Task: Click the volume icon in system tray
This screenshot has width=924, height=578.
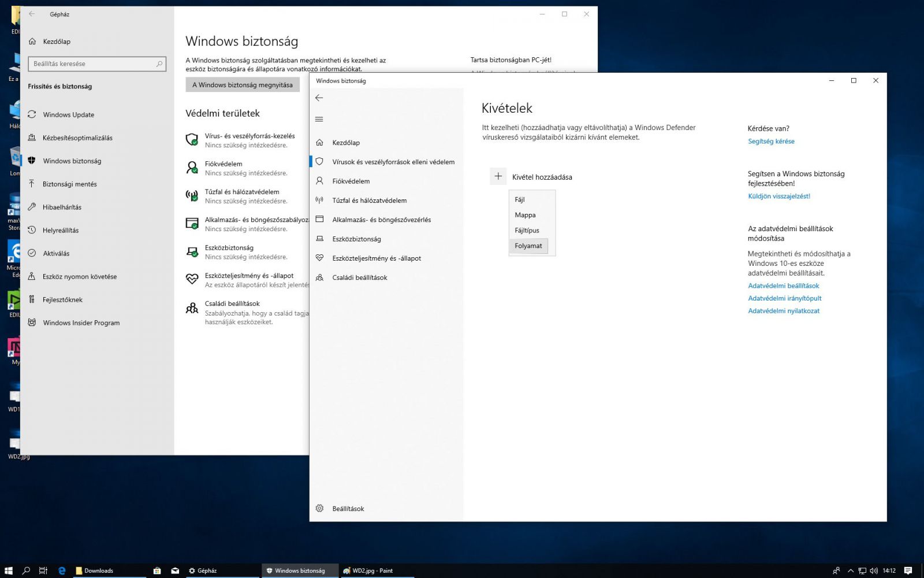Action: coord(873,570)
